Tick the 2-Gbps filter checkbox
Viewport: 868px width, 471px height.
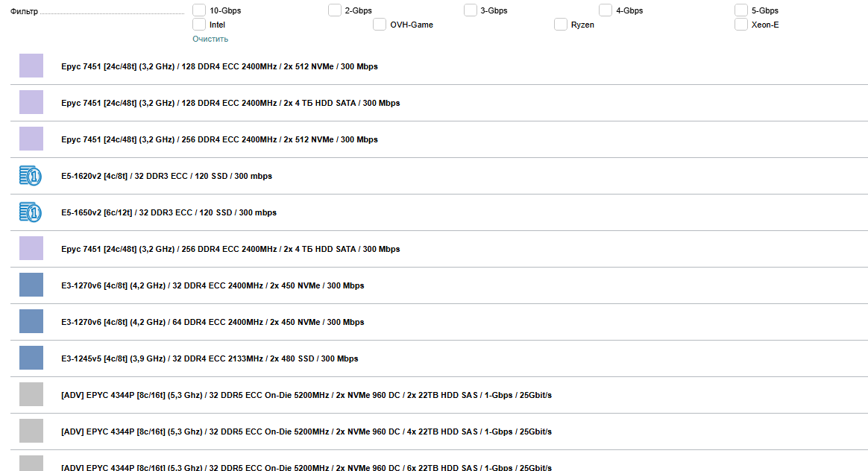334,10
